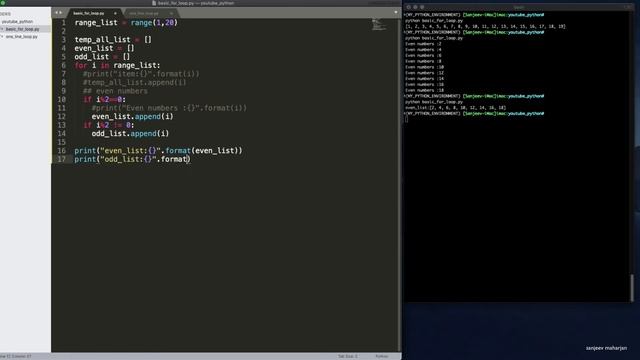Click the #temp_all_list.append(i) comment line
The height and width of the screenshot is (360, 640).
click(135, 82)
